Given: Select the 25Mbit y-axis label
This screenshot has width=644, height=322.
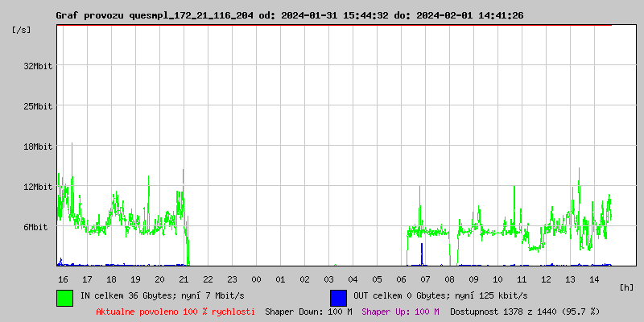Looking at the screenshot, I should point(38,106).
